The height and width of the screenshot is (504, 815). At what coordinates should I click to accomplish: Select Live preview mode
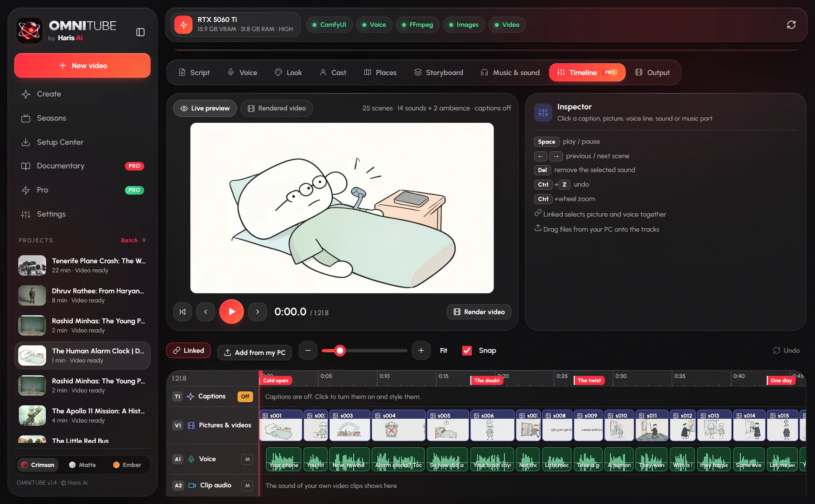pos(205,108)
